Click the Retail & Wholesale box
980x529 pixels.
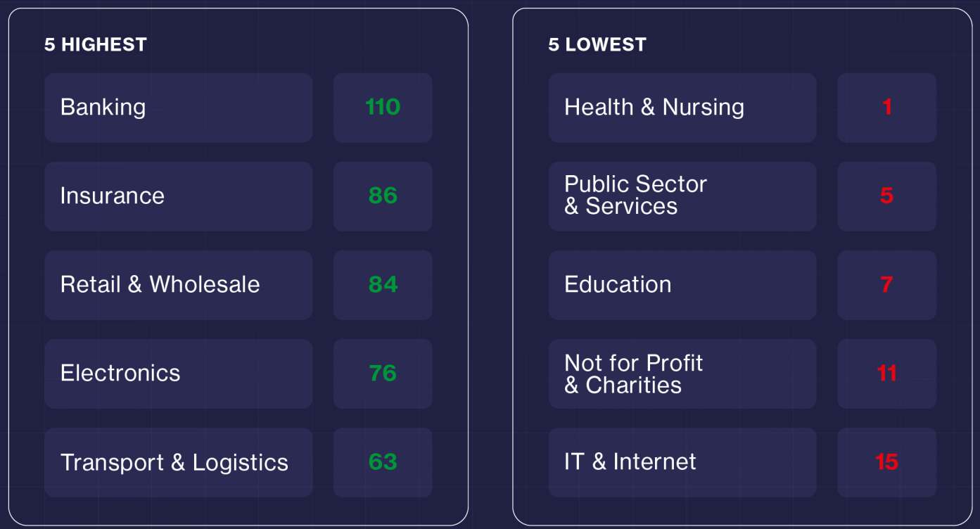pos(178,285)
